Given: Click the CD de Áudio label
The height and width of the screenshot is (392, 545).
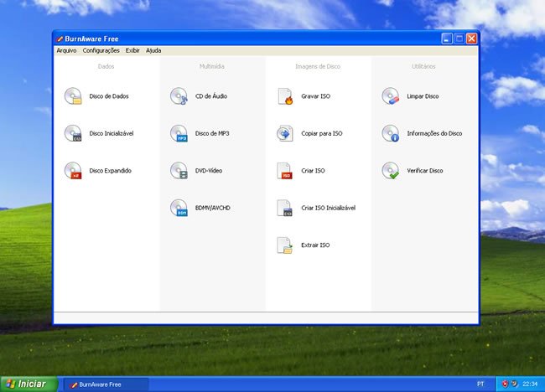Looking at the screenshot, I should click(x=211, y=96).
